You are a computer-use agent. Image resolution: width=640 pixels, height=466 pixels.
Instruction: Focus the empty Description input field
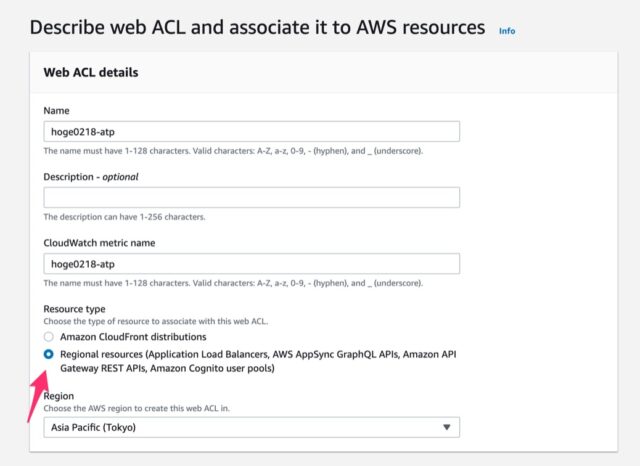(x=251, y=197)
